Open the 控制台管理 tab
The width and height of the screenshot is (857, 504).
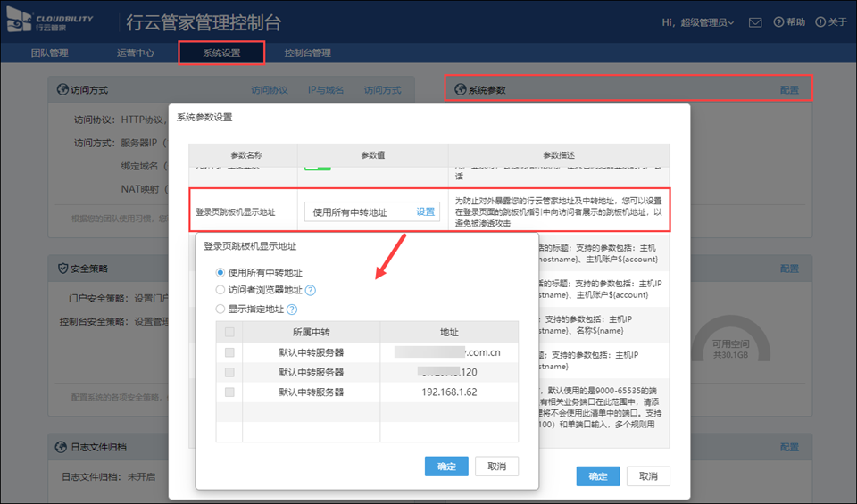tap(308, 54)
